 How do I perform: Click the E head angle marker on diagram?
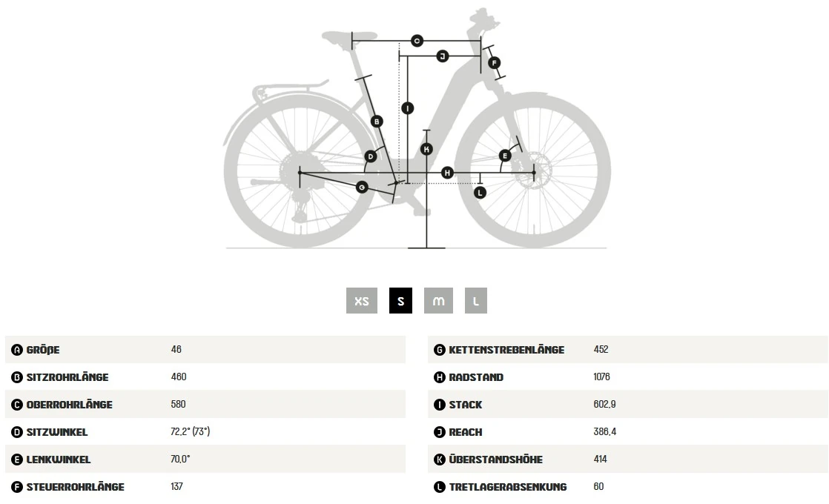click(x=505, y=156)
